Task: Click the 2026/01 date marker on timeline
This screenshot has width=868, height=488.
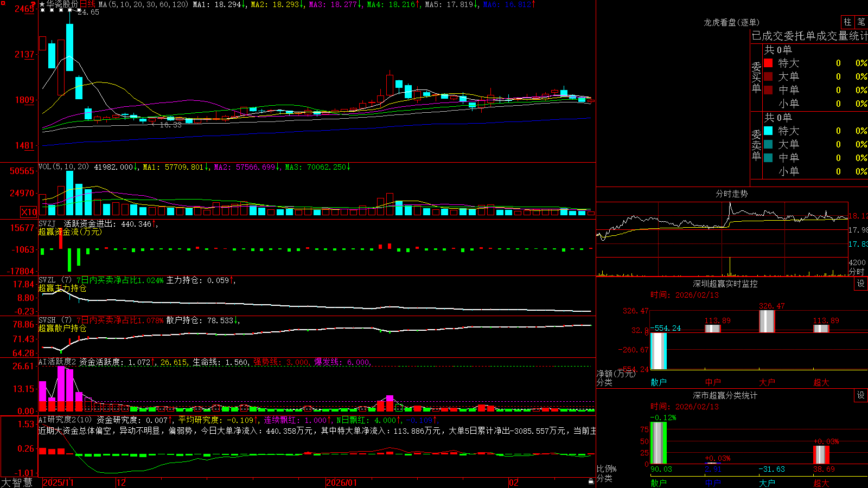Action: coord(342,483)
